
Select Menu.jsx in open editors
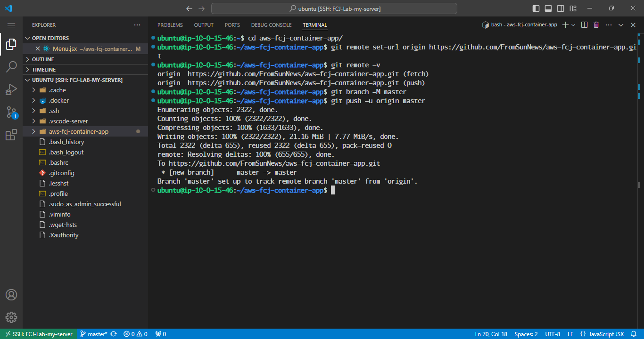click(x=85, y=49)
